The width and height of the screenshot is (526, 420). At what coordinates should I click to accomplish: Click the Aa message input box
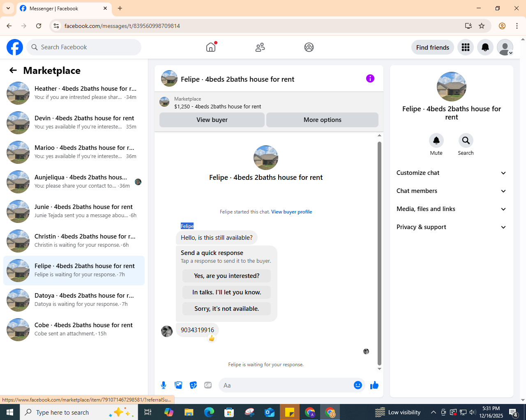[x=286, y=385]
